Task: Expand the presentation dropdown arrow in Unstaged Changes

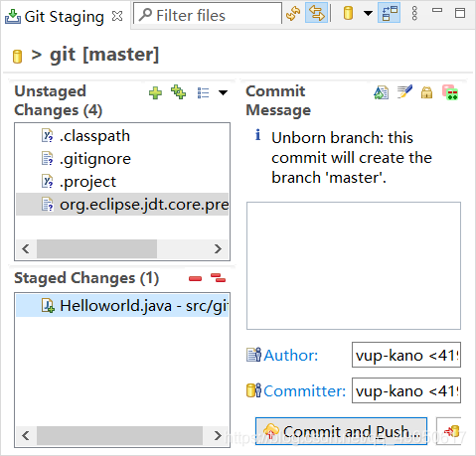Action: click(224, 92)
